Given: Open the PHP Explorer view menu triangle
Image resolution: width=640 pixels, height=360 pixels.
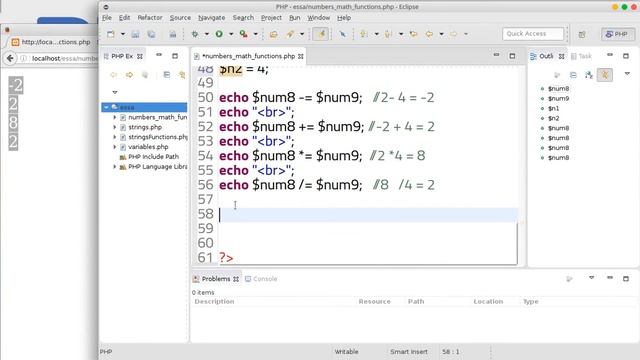Looking at the screenshot, I should tap(115, 92).
